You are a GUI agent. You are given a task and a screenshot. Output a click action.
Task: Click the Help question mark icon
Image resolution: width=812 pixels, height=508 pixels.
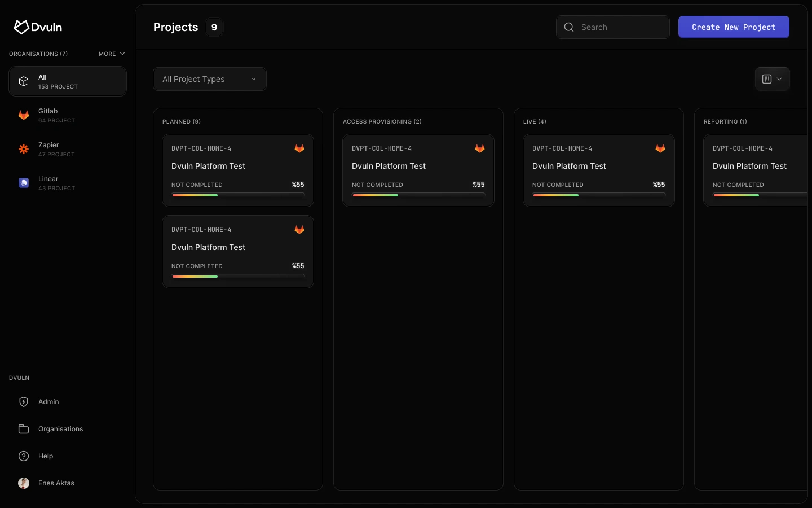(24, 456)
